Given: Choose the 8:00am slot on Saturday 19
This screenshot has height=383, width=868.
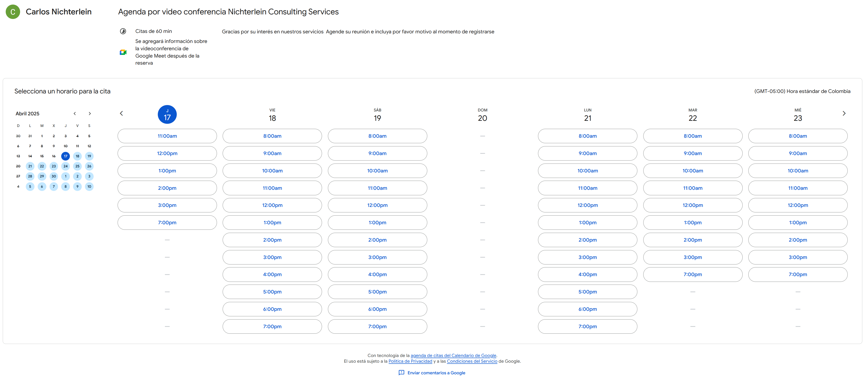Looking at the screenshot, I should pos(377,136).
